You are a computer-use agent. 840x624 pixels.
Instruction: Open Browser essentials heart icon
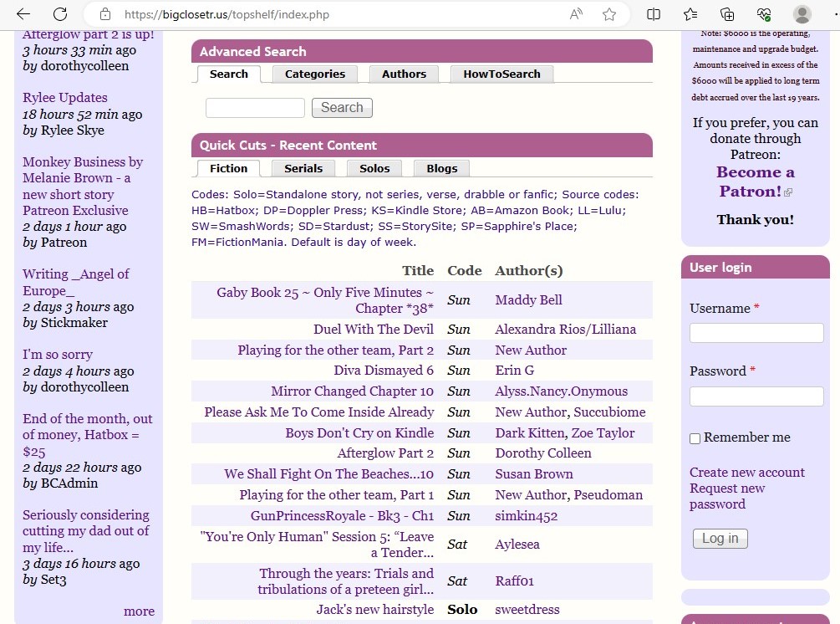(764, 14)
